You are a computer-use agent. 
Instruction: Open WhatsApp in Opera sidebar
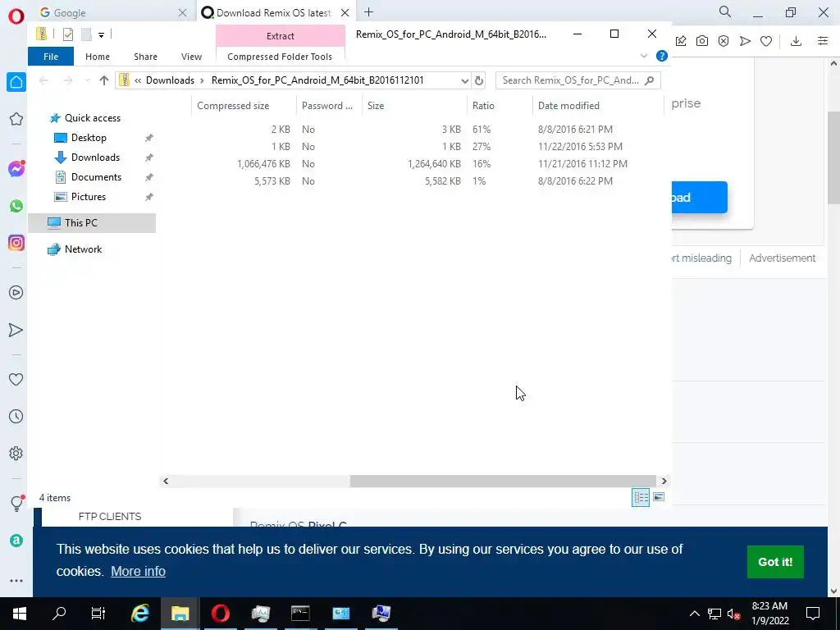[16, 206]
